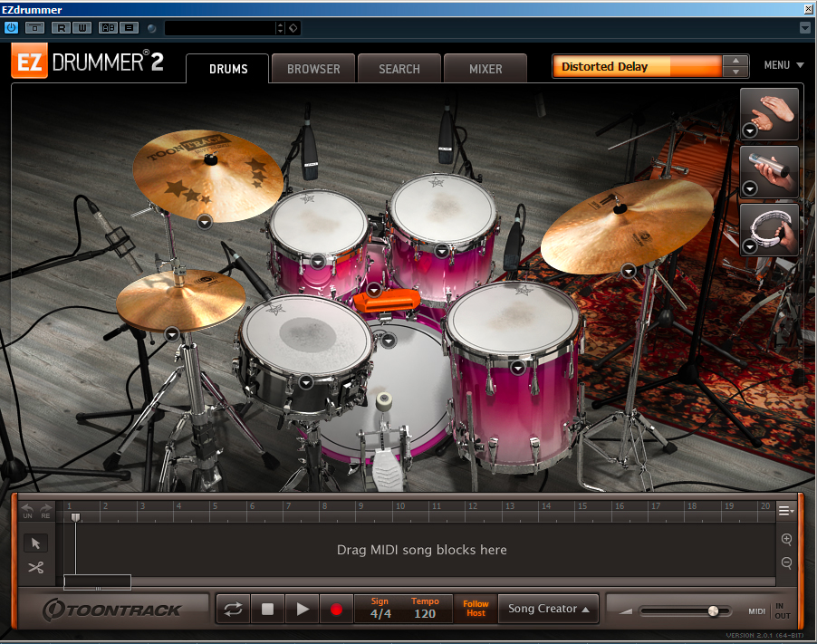Click bar 10 on the timeline ruler
This screenshot has width=817, height=644.
coord(400,506)
